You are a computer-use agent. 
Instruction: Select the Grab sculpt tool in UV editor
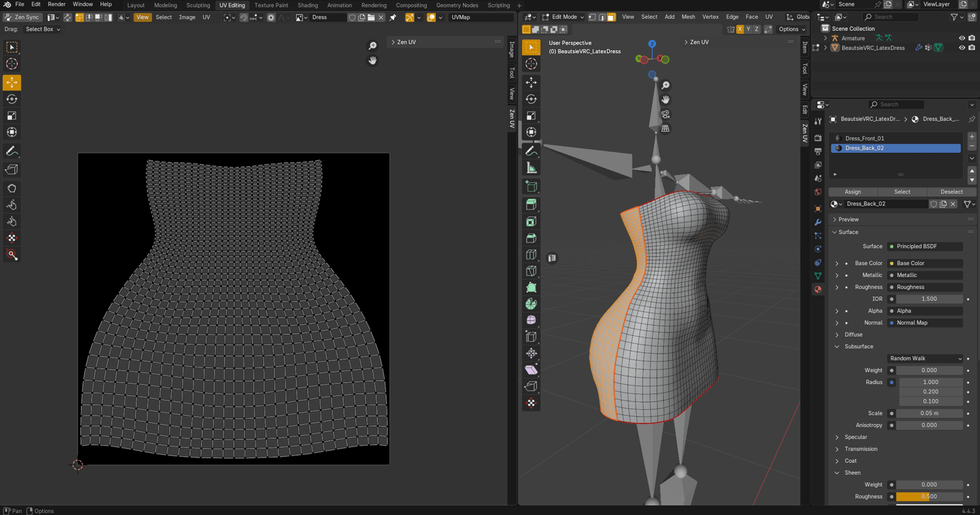coord(12,188)
